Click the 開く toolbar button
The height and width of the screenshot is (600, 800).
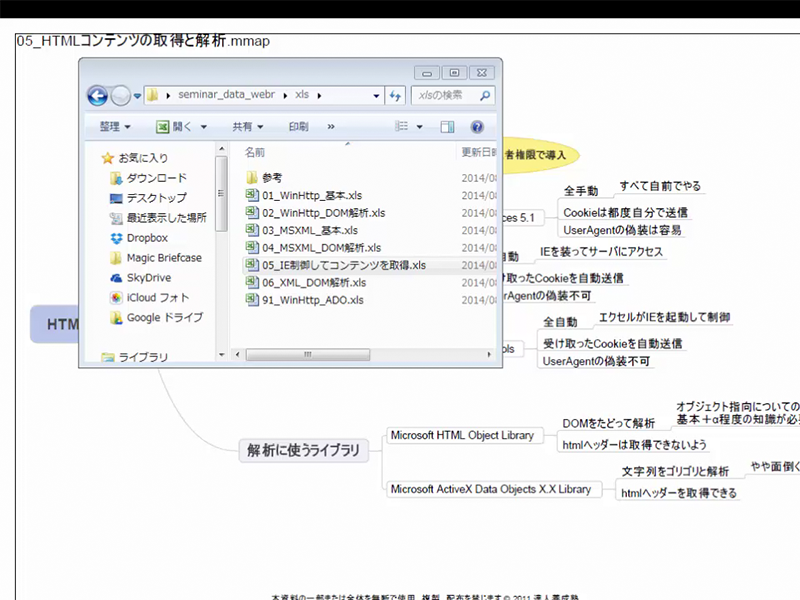(x=181, y=127)
